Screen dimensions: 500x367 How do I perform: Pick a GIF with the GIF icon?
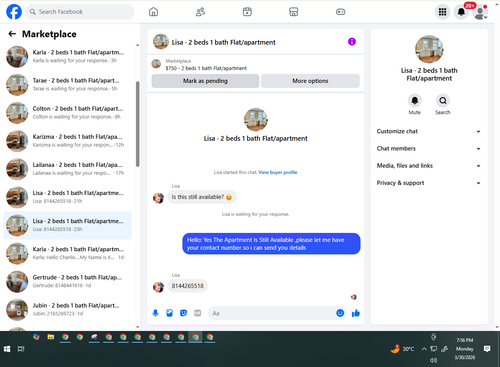coord(198,313)
